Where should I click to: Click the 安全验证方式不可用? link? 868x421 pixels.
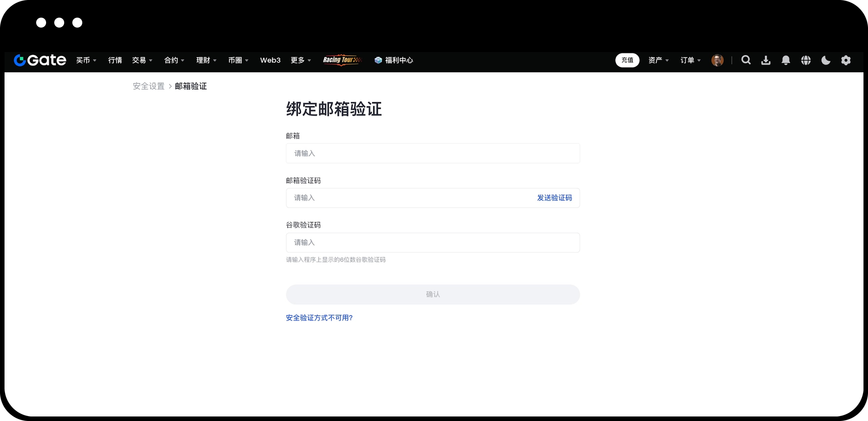(319, 318)
